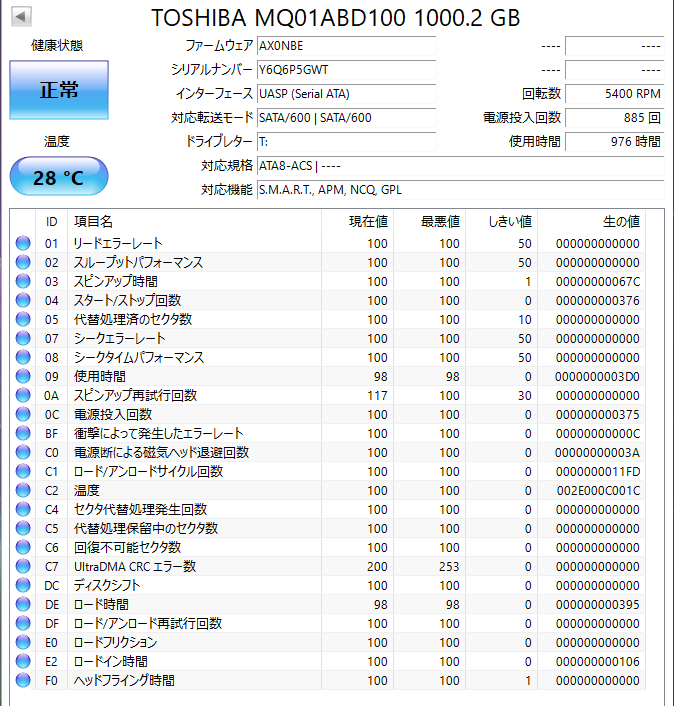Click status orb for 0A スピンアップ再試行回数
Viewport: 674px width, 706px height.
click(23, 395)
